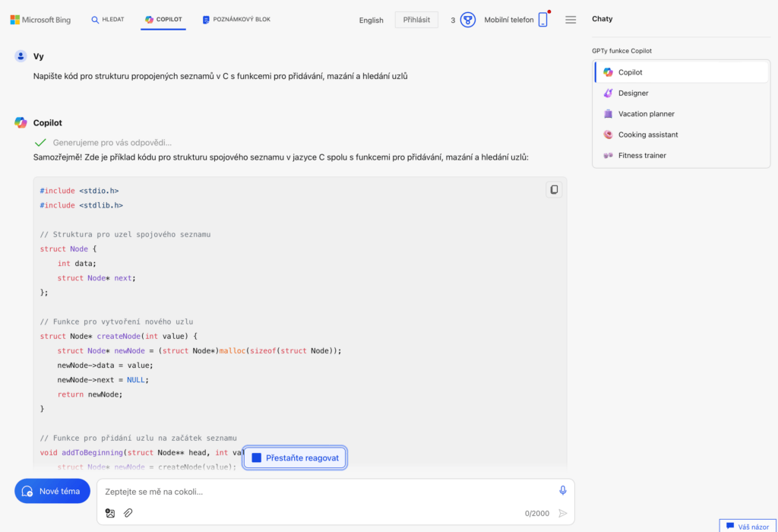
Task: Switch language to English
Action: 371,21
